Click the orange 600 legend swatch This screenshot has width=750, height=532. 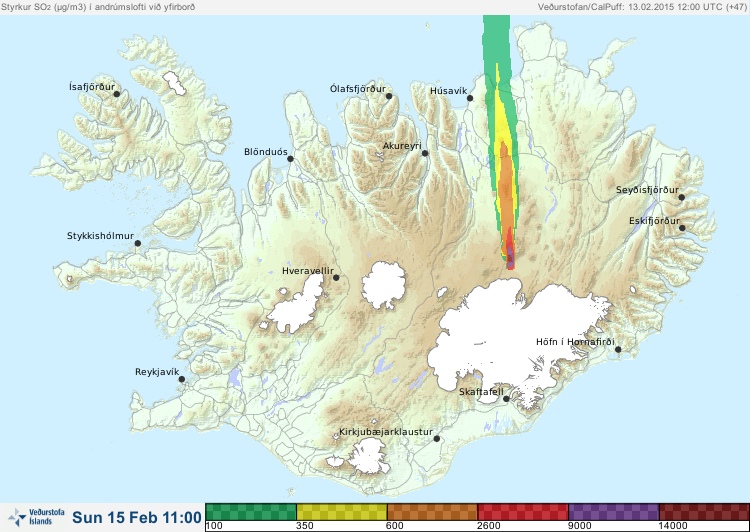(432, 511)
